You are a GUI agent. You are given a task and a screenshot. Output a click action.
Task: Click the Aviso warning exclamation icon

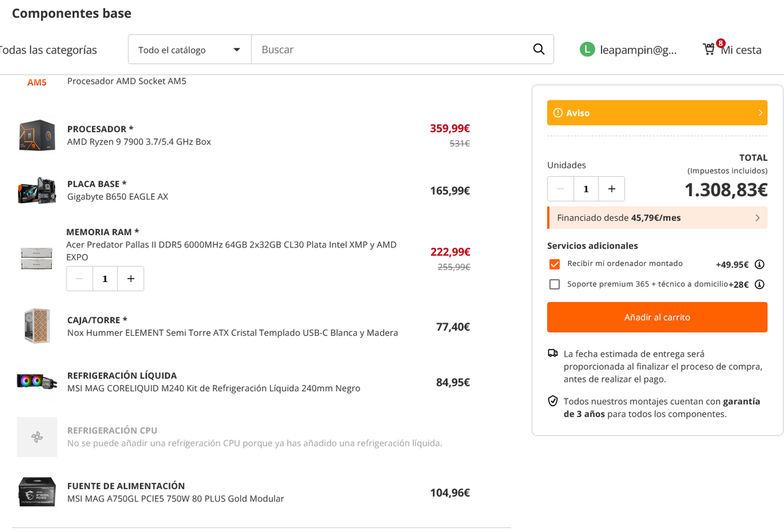(558, 113)
